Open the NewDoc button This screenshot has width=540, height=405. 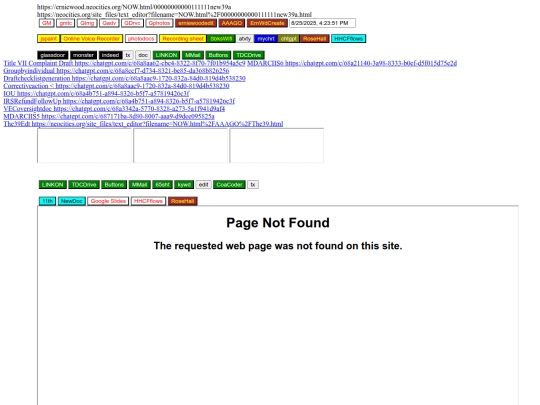coord(72,201)
